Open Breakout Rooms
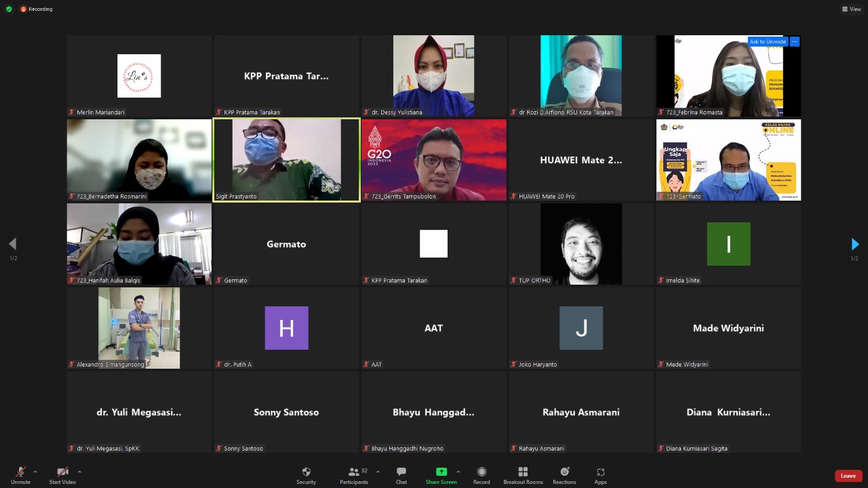 (x=523, y=472)
